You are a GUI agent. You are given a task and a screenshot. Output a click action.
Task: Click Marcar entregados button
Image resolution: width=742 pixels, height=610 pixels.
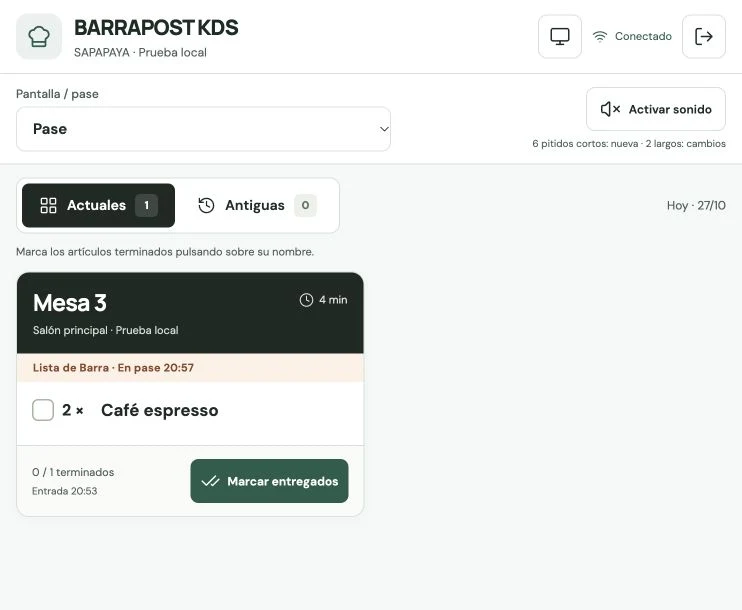(x=269, y=481)
